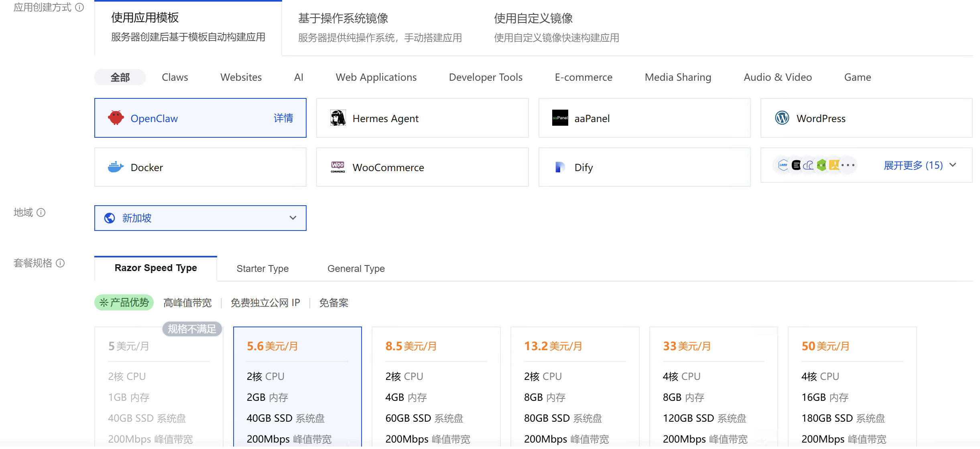Click the aaPanel black logo icon

click(x=560, y=118)
